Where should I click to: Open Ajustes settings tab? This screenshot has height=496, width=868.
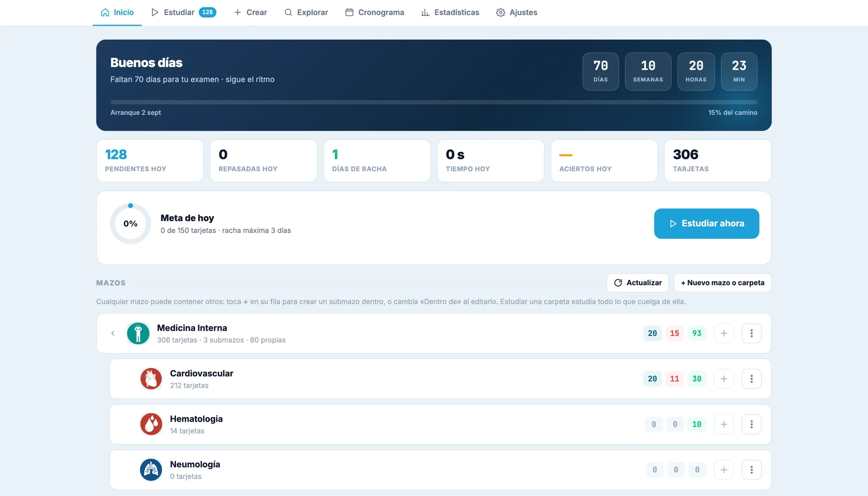pos(516,13)
